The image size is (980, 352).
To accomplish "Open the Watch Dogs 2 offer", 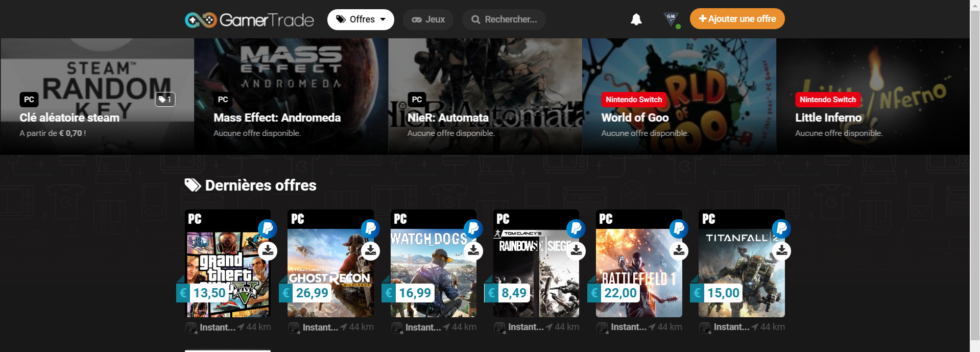I will pyautogui.click(x=434, y=263).
